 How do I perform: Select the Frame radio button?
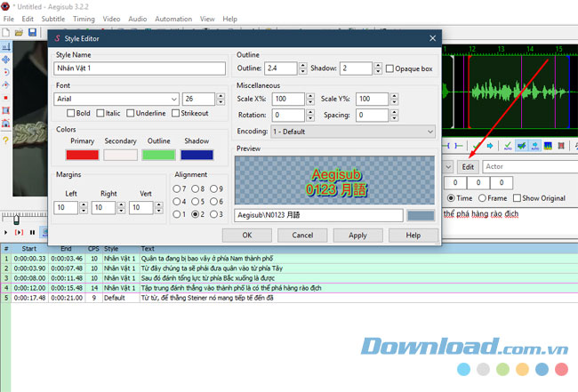point(481,198)
